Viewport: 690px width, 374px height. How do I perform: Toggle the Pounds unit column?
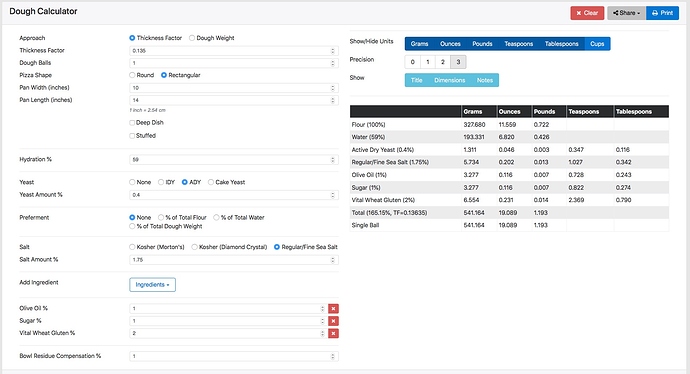482,44
